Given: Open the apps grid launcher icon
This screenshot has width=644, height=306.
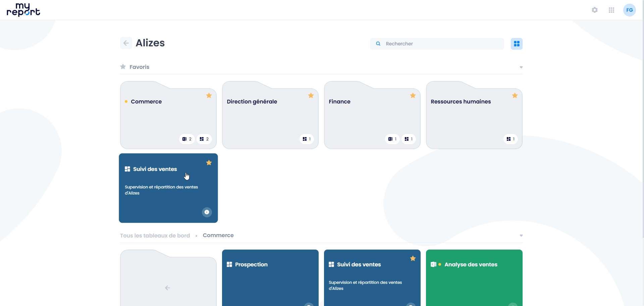Looking at the screenshot, I should pos(611,10).
